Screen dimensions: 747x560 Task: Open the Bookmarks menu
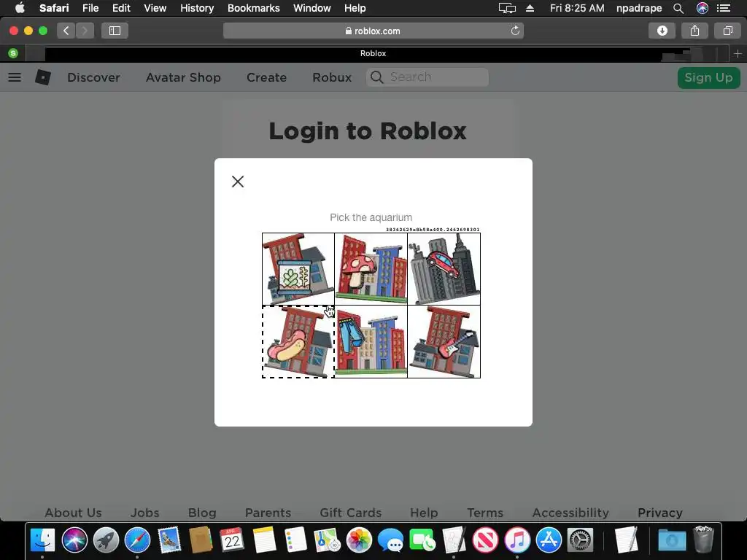pyautogui.click(x=253, y=8)
